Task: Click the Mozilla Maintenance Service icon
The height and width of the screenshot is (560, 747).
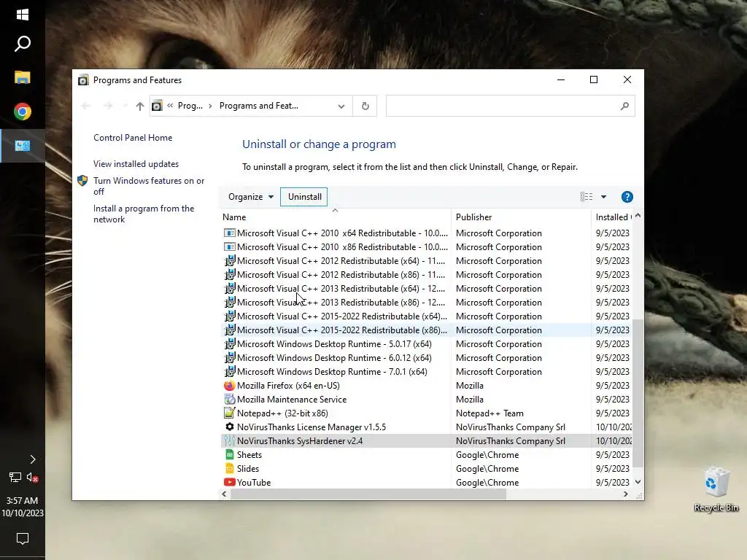Action: coord(230,400)
